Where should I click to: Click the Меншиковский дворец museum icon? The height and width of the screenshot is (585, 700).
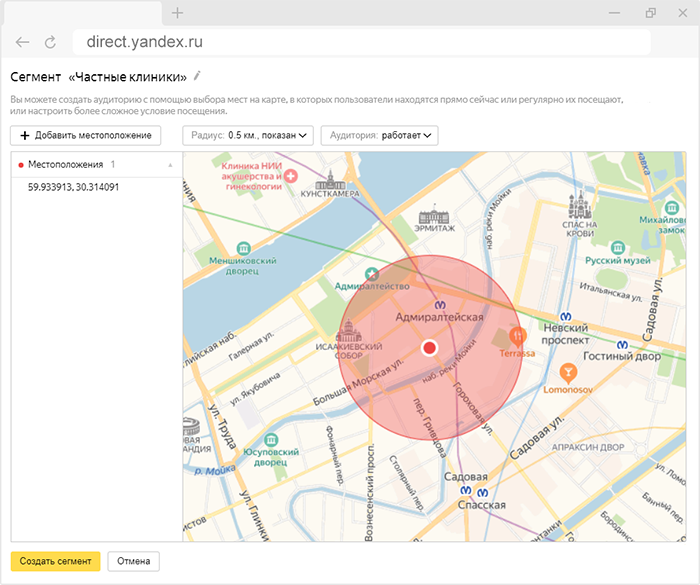coord(243,248)
